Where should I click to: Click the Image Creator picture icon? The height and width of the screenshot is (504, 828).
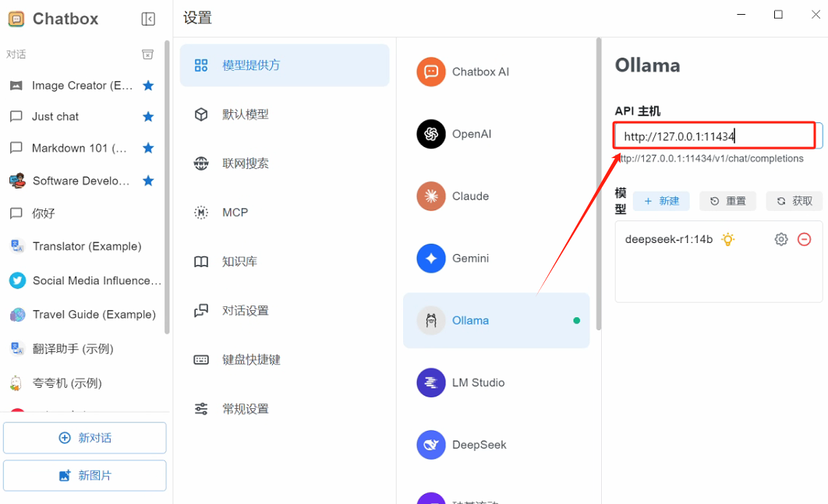[16, 86]
